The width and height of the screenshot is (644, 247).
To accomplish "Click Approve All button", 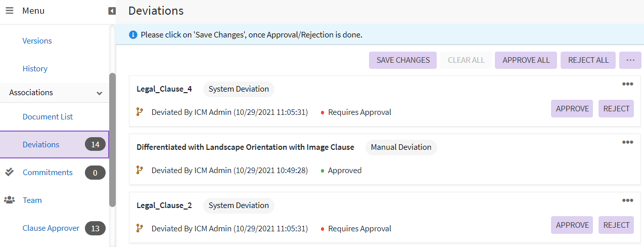I will click(x=526, y=60).
